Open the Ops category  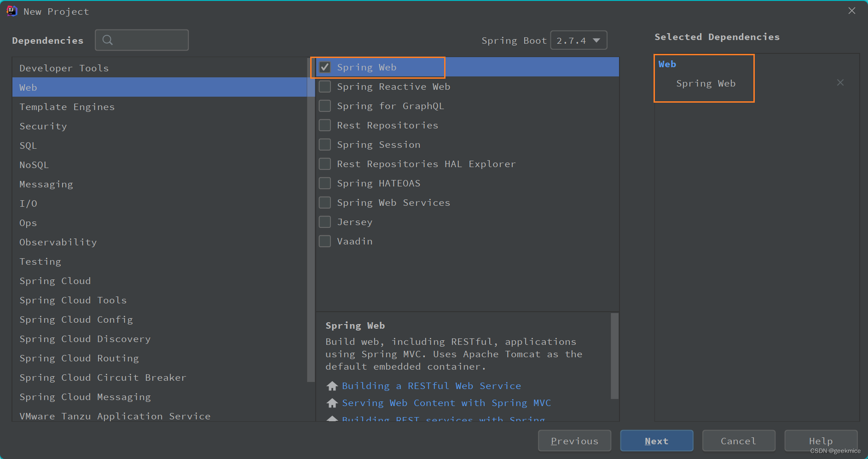tap(160, 223)
